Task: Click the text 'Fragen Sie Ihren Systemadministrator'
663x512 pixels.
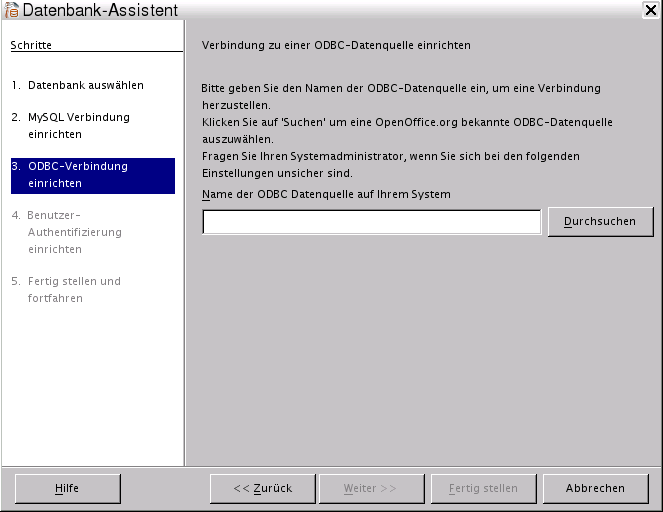Action: (304, 156)
